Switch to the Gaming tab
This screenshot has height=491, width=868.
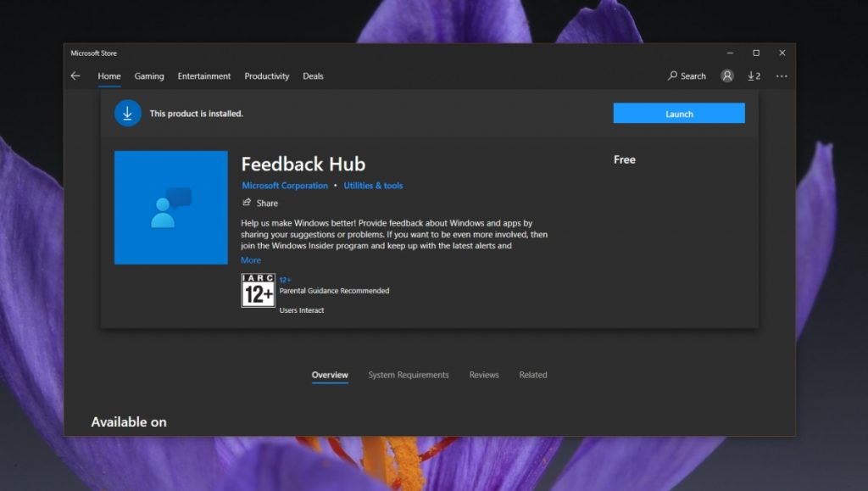[x=149, y=76]
